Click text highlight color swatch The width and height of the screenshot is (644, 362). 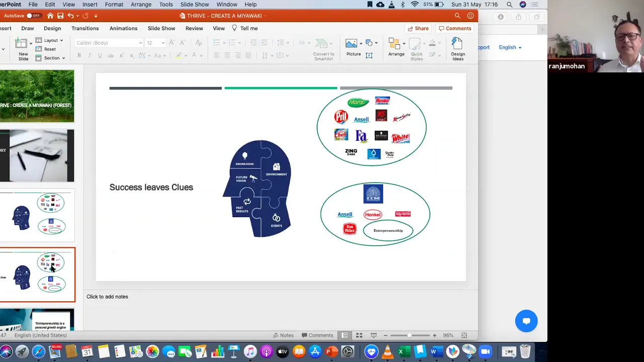click(179, 55)
